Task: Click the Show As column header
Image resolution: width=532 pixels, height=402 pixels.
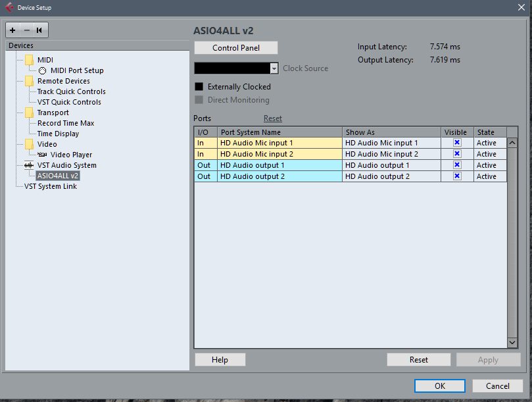Action: (x=391, y=132)
